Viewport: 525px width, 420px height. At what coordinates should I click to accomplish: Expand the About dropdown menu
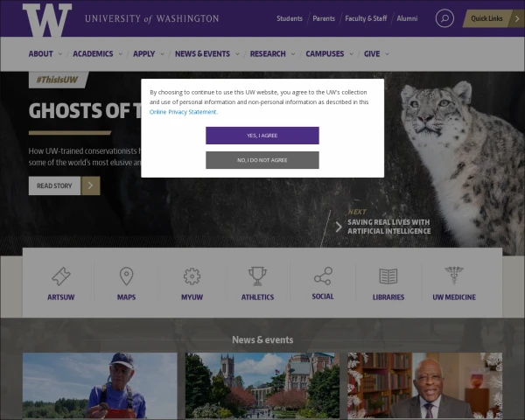pos(45,54)
